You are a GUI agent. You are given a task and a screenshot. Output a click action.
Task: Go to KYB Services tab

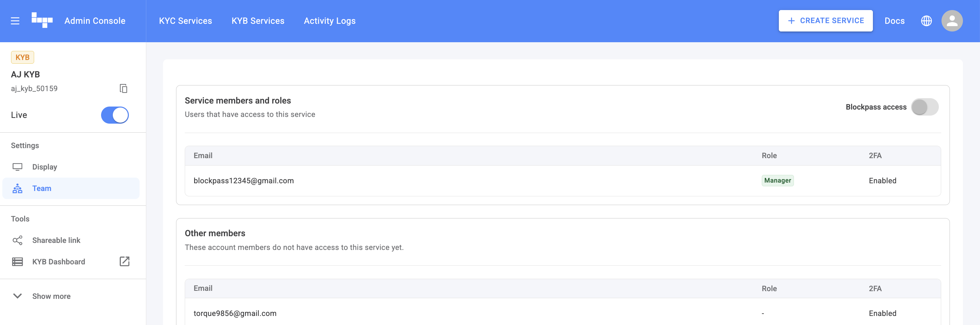(x=258, y=21)
